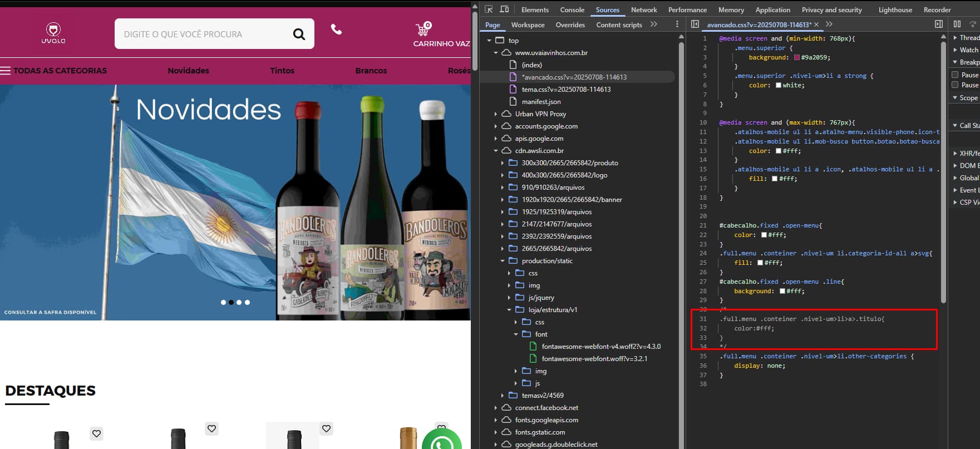Click the Novidades menu link
The height and width of the screenshot is (449, 980).
coord(189,71)
